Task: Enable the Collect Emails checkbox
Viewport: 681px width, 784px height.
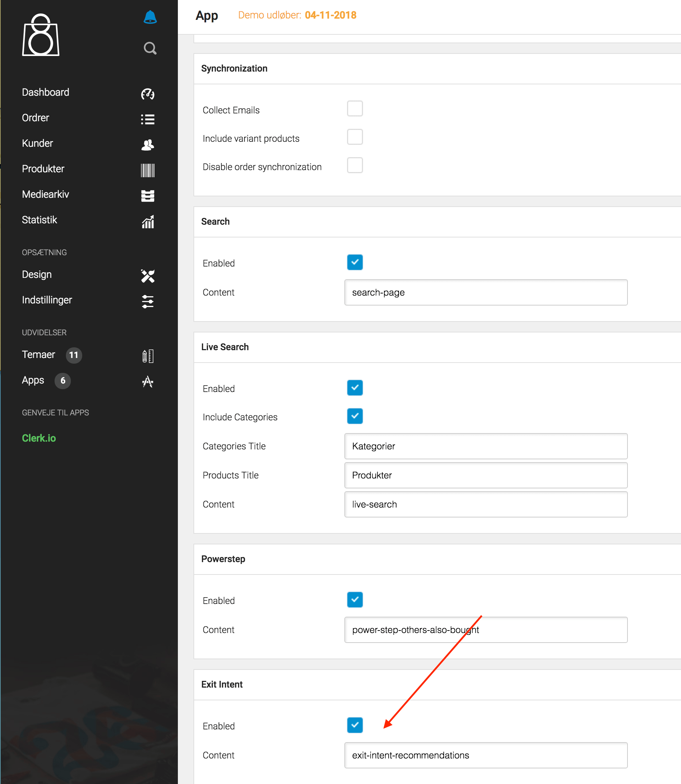Action: tap(355, 109)
